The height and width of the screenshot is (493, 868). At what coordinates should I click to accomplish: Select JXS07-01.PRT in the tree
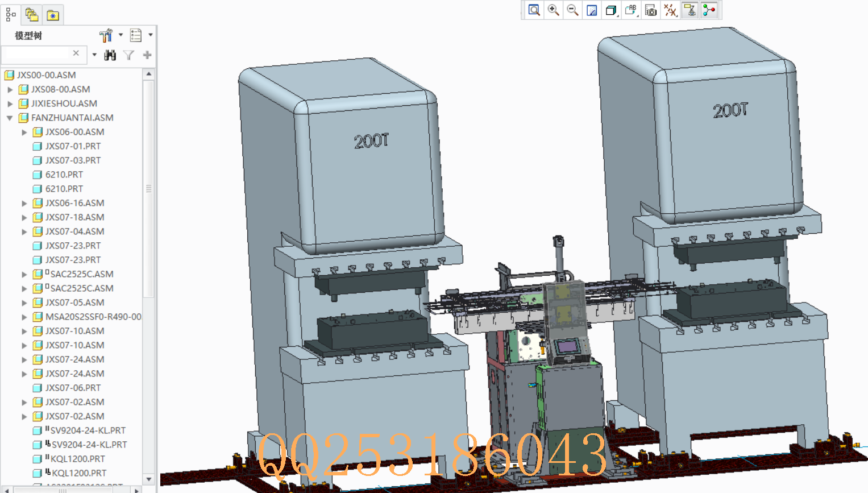(73, 146)
